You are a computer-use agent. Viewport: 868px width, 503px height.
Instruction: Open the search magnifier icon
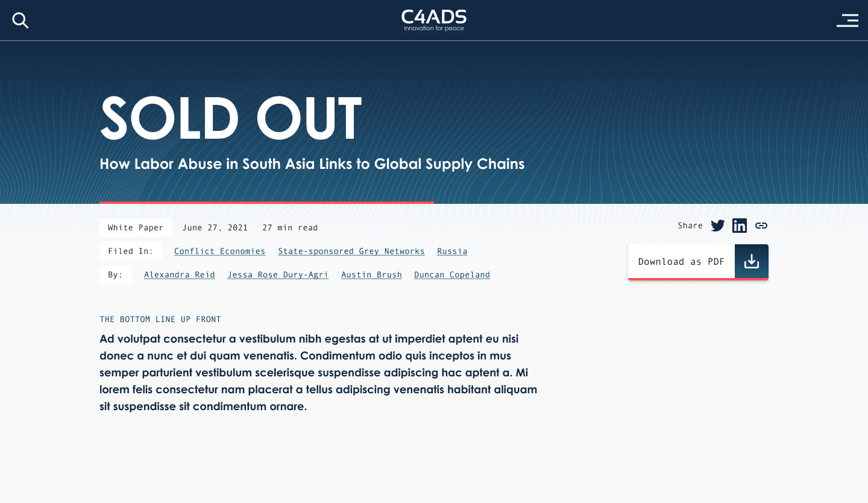[x=20, y=21]
